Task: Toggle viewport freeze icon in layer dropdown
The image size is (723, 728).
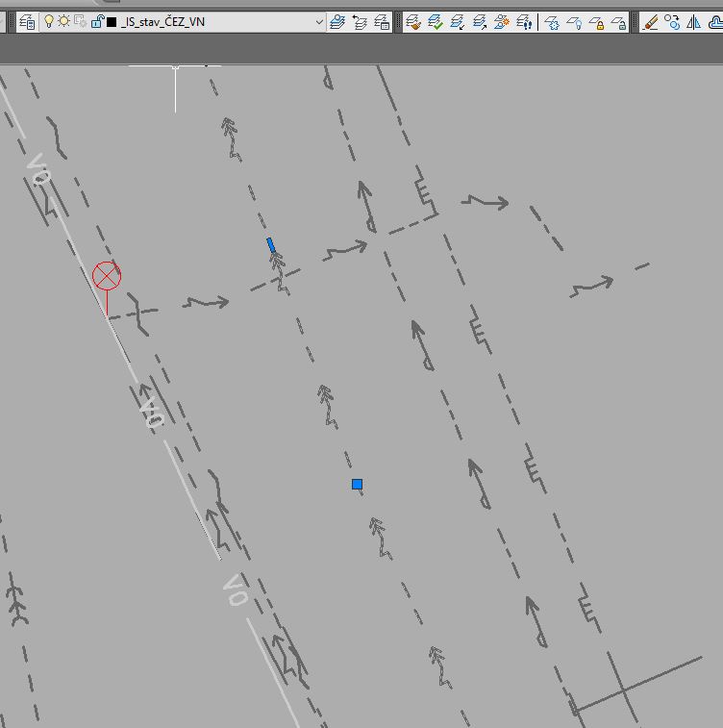Action: tap(80, 21)
